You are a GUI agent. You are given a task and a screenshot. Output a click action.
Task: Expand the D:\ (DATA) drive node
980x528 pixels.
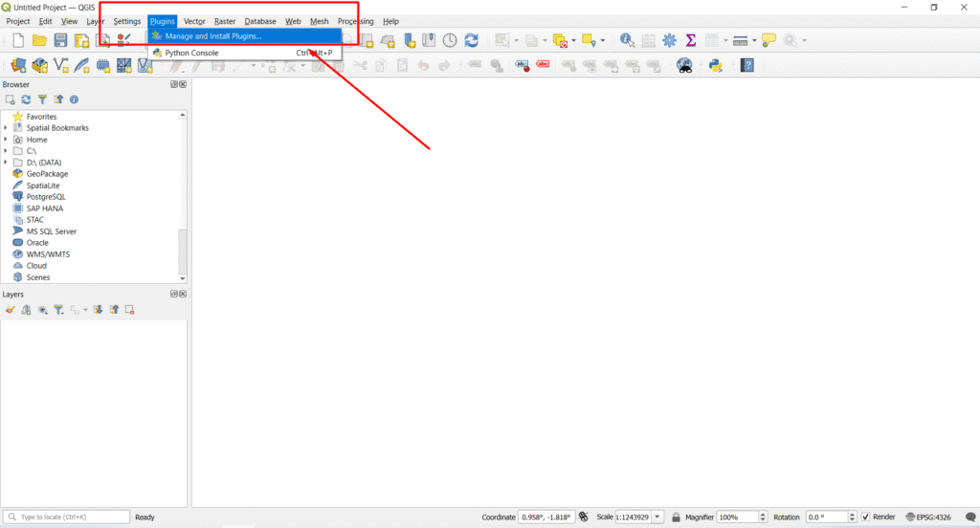(x=6, y=162)
